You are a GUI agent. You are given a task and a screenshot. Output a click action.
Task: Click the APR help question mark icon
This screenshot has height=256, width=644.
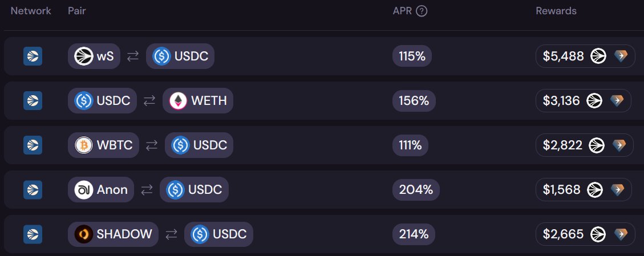tap(422, 11)
